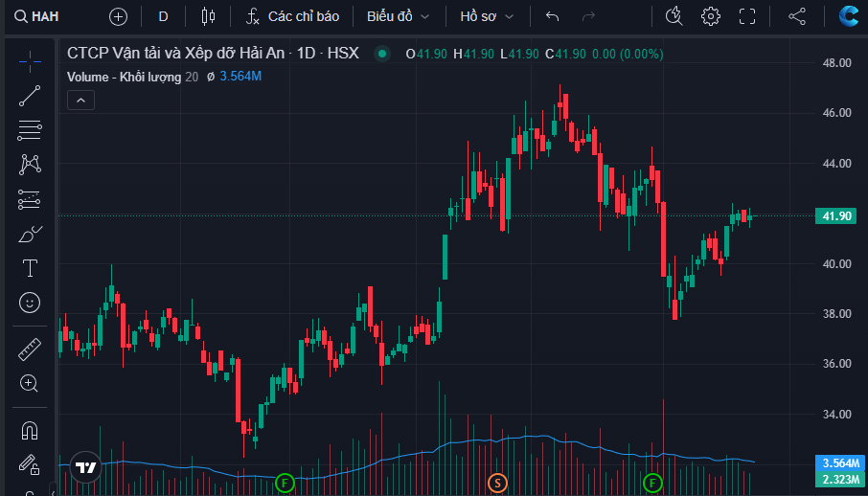
Task: Select the text annotation tool
Action: tap(30, 267)
